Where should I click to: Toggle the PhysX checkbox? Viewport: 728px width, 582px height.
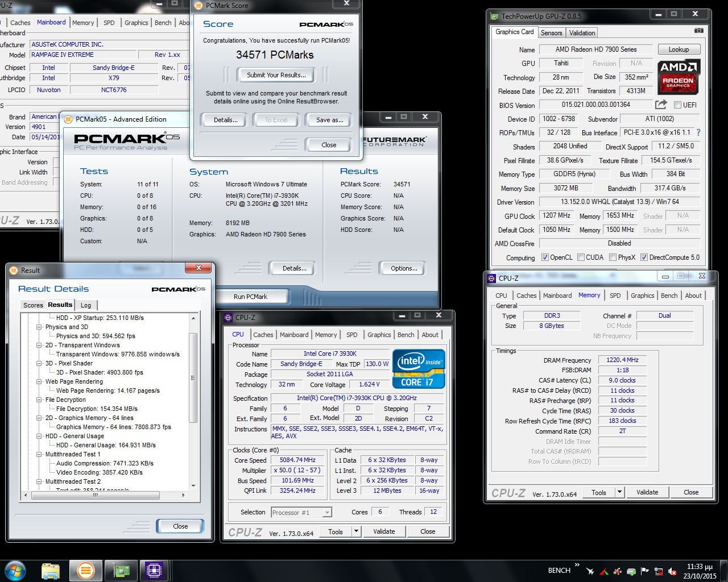(x=613, y=257)
